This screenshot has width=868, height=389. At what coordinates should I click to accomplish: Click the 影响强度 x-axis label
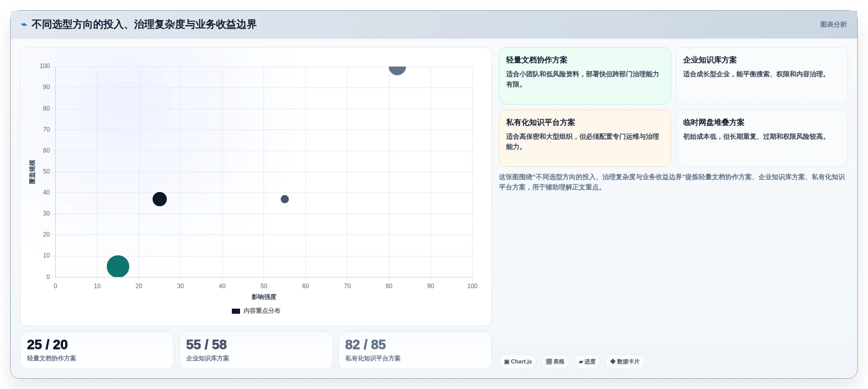[x=264, y=297]
